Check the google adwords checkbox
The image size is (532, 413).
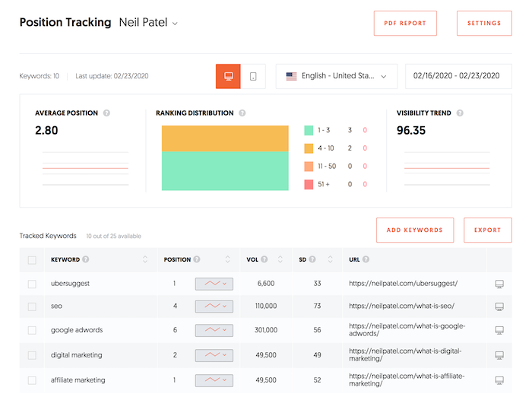click(x=32, y=330)
